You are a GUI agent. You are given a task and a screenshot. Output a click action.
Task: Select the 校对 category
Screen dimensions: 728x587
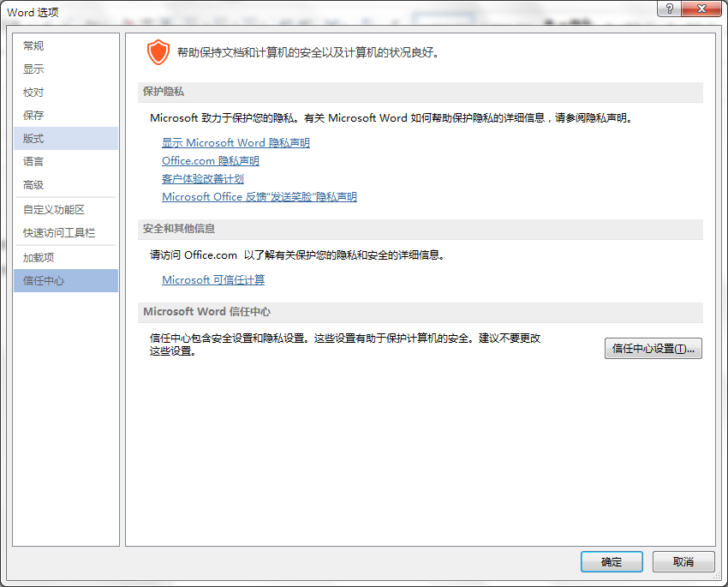coord(65,93)
